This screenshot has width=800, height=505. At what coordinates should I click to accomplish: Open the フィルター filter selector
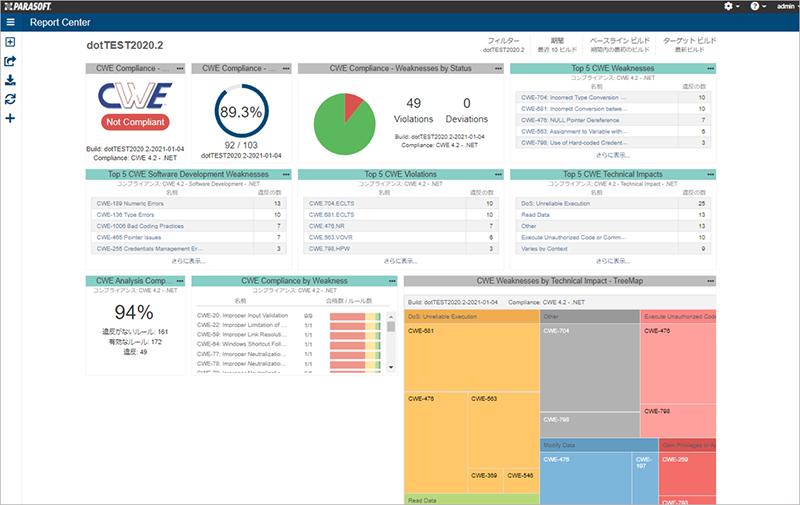[504, 45]
